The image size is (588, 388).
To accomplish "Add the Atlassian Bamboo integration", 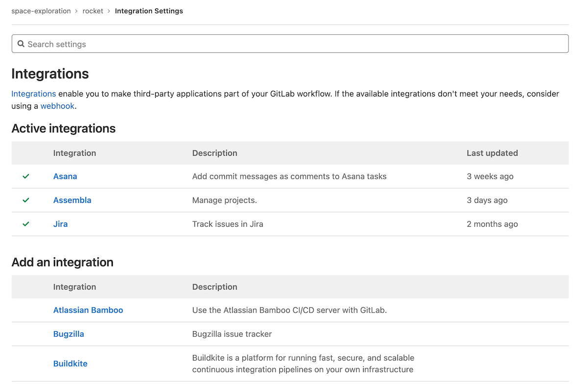I will tap(88, 310).
